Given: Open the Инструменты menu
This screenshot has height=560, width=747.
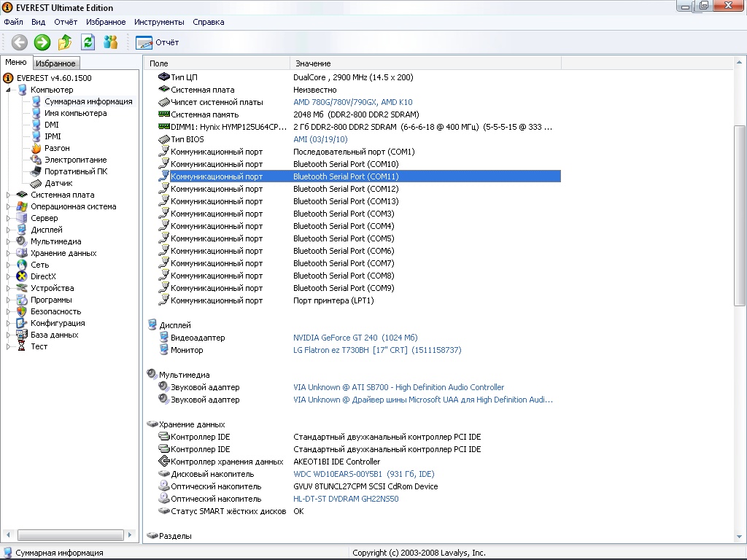Looking at the screenshot, I should coord(159,22).
